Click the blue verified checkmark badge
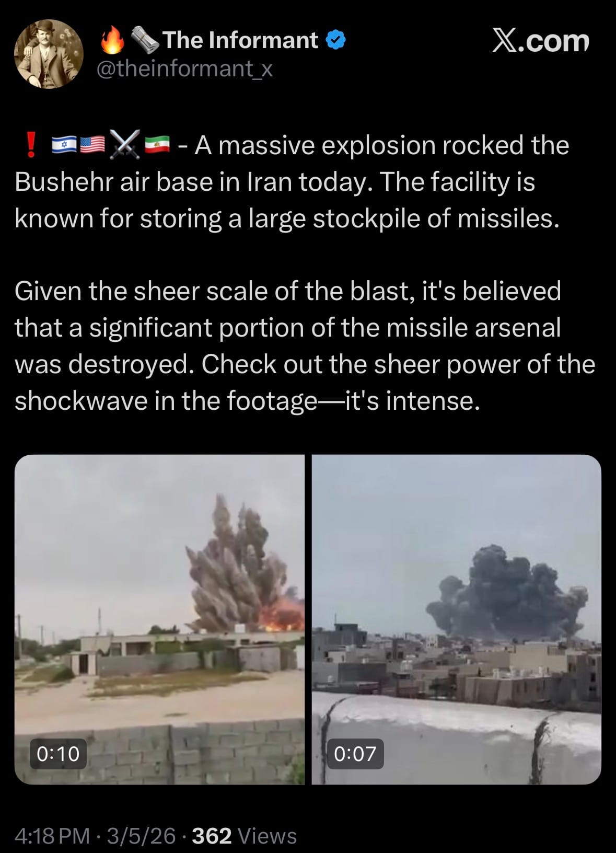616x853 pixels. click(x=335, y=40)
